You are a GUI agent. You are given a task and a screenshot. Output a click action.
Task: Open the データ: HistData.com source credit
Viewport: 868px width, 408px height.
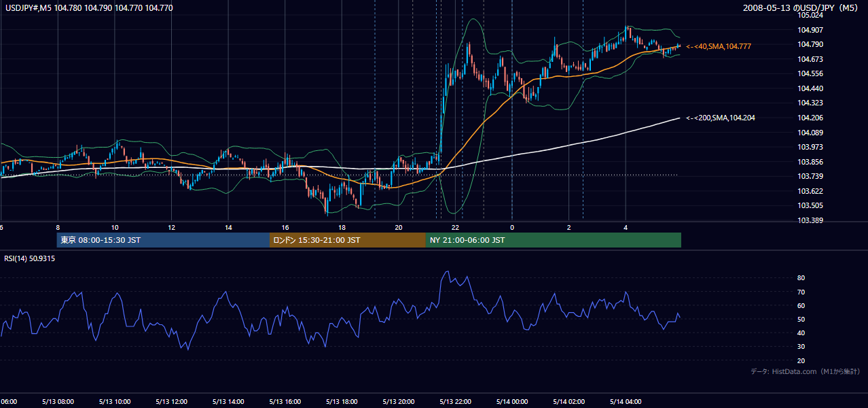coord(805,371)
